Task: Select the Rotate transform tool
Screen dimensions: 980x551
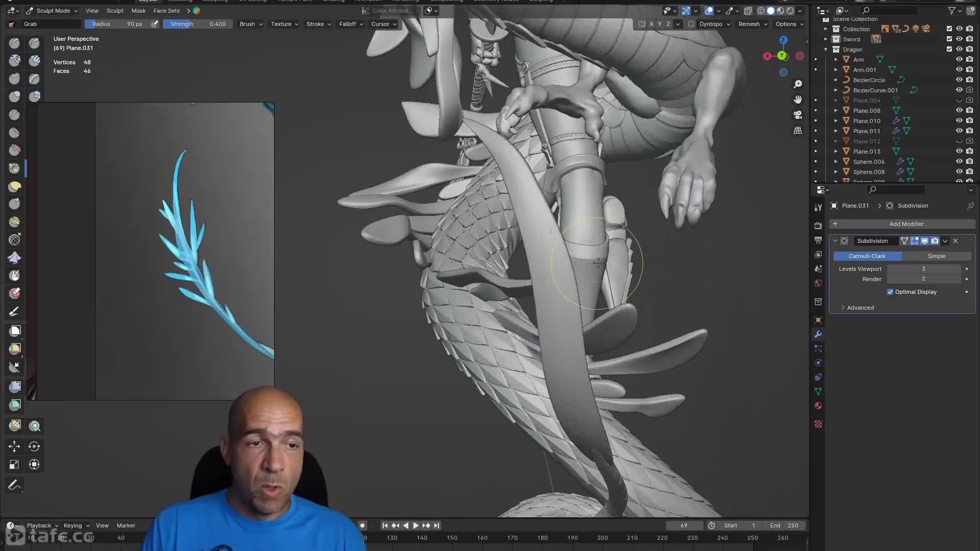Action: [34, 446]
